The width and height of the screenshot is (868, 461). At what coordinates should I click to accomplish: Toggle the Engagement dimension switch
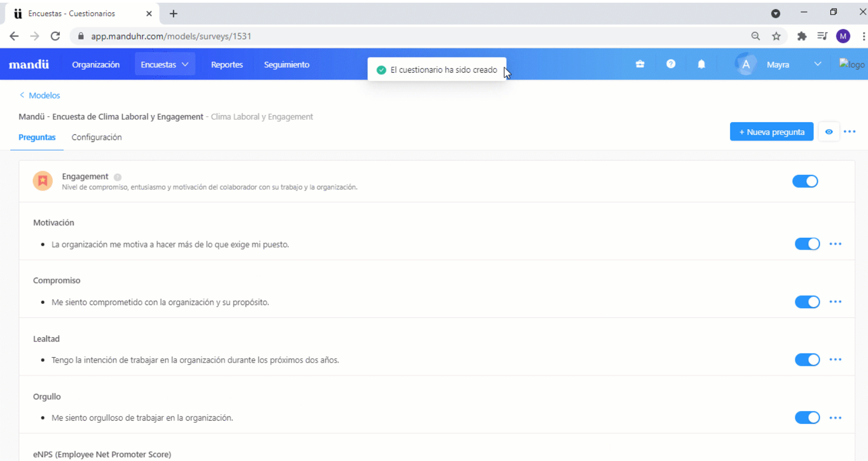[x=805, y=181]
